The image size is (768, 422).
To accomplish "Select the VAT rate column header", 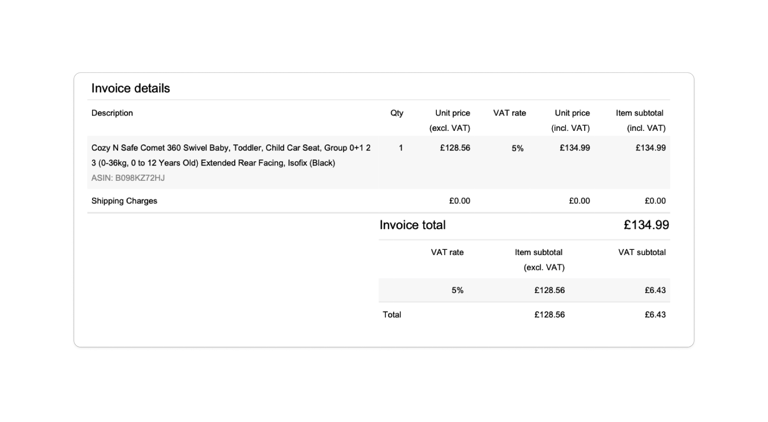I will point(509,113).
